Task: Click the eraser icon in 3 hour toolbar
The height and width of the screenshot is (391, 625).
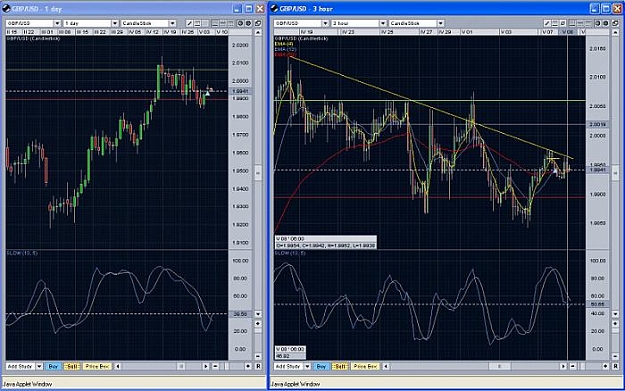Action: pyautogui.click(x=563, y=23)
